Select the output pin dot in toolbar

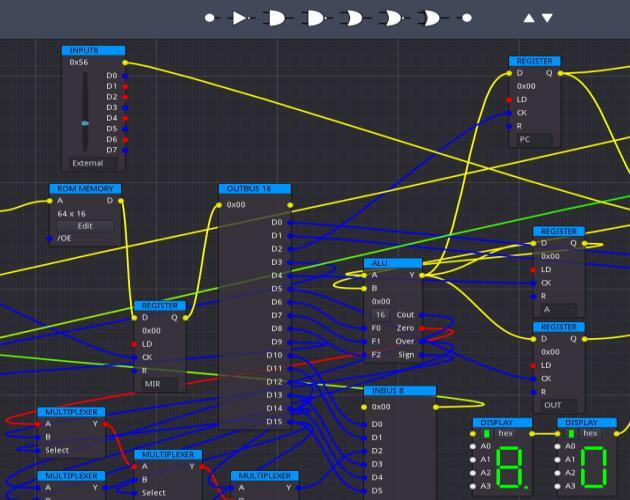coord(467,18)
